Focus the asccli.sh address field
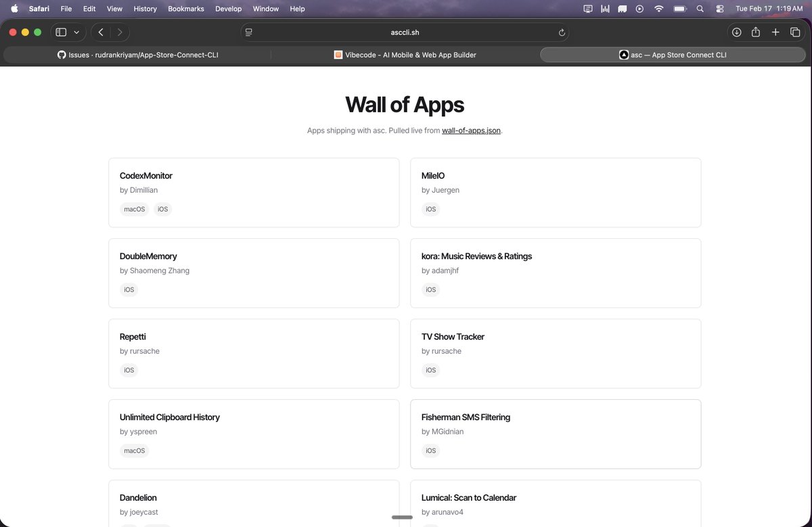Screen dimensions: 812x527 pos(405,32)
